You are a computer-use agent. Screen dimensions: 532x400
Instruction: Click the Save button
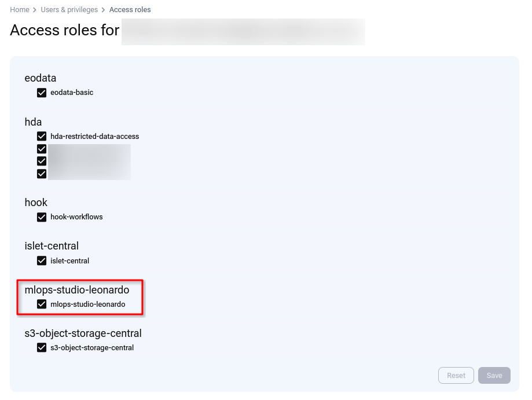(x=494, y=376)
